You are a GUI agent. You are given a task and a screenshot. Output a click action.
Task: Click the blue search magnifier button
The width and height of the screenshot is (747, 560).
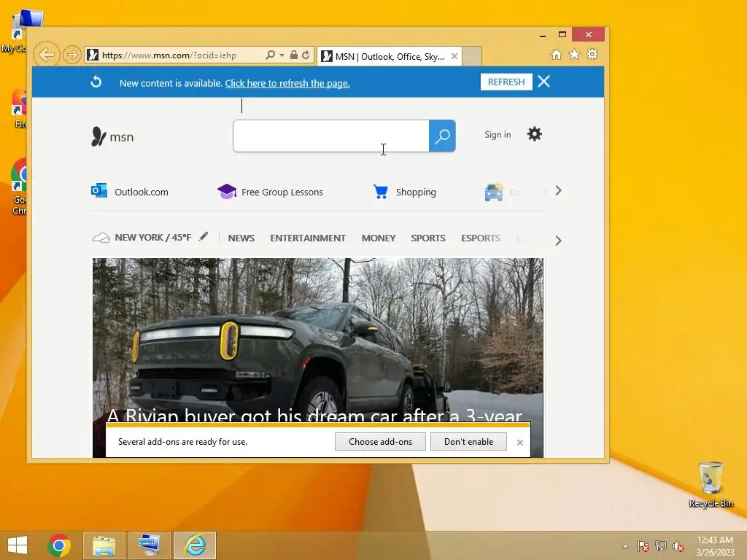click(442, 136)
